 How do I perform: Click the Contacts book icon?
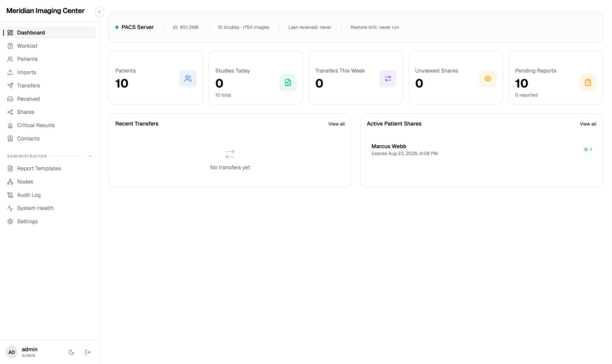pos(10,138)
